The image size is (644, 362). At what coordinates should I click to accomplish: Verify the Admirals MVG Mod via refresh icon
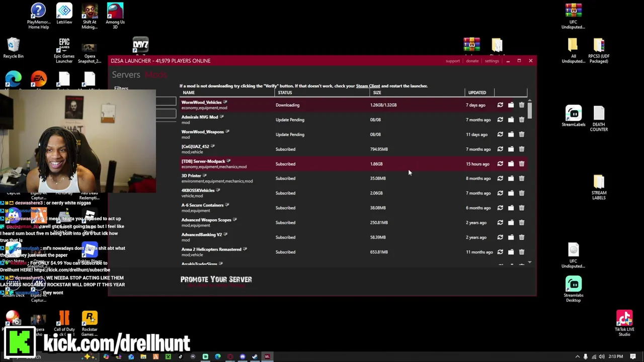[x=500, y=120]
